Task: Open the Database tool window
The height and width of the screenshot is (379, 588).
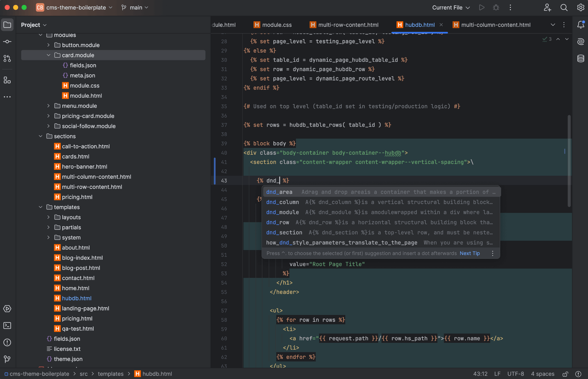Action: [x=581, y=59]
